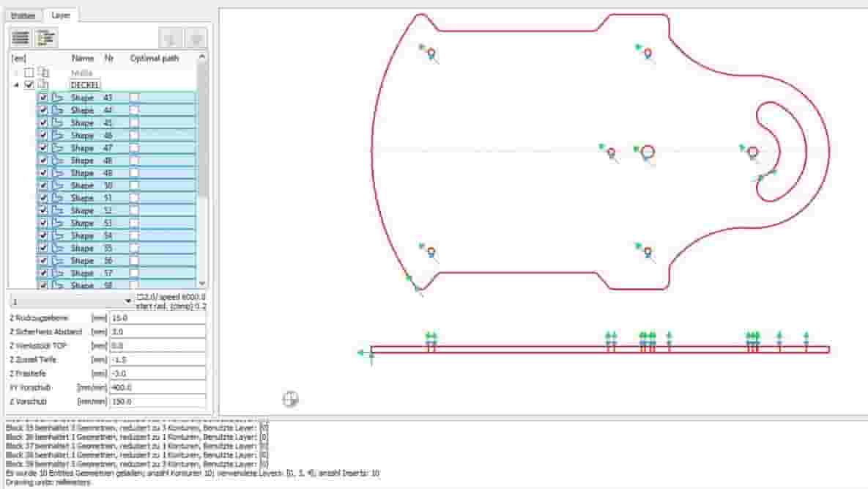The height and width of the screenshot is (489, 868).
Task: Toggle the DECKEL layer checkbox
Action: coord(29,85)
